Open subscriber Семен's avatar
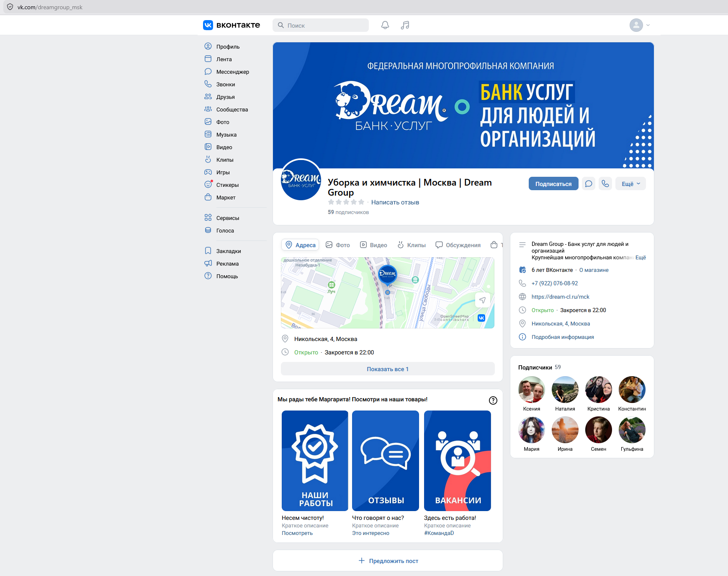 click(599, 429)
